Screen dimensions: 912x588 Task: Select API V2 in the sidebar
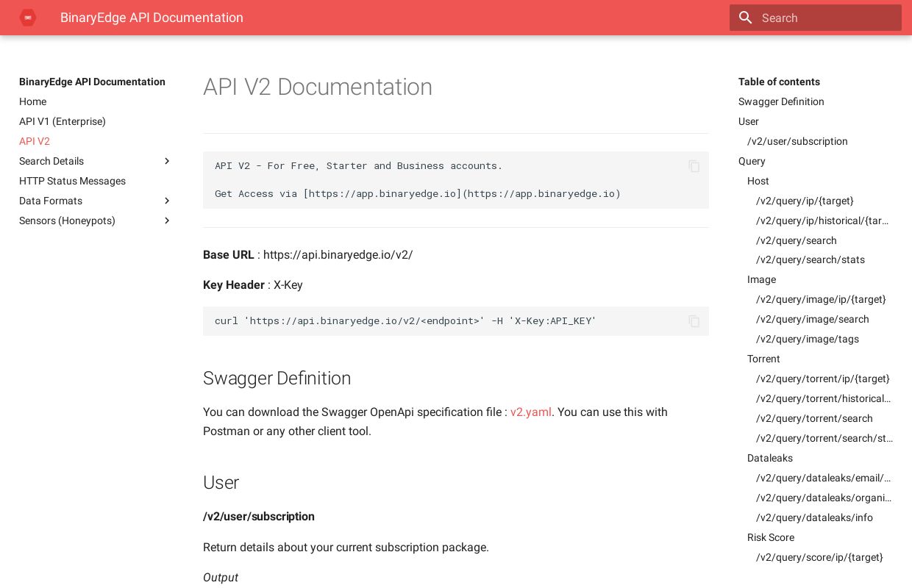(x=35, y=141)
